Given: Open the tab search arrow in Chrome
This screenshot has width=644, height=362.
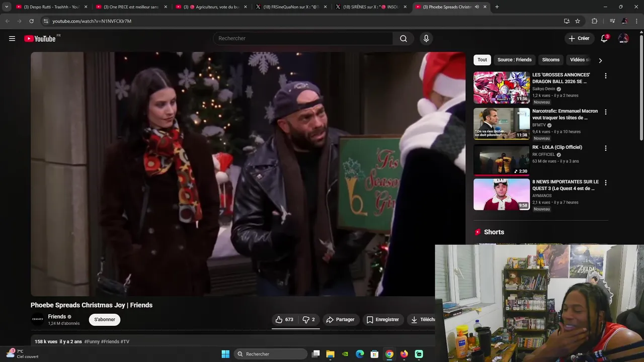Looking at the screenshot, I should point(7,7).
